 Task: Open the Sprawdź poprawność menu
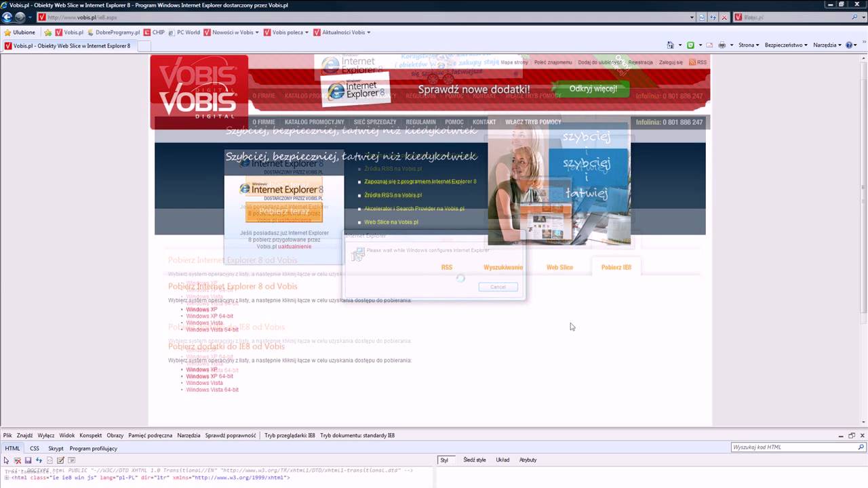231,436
